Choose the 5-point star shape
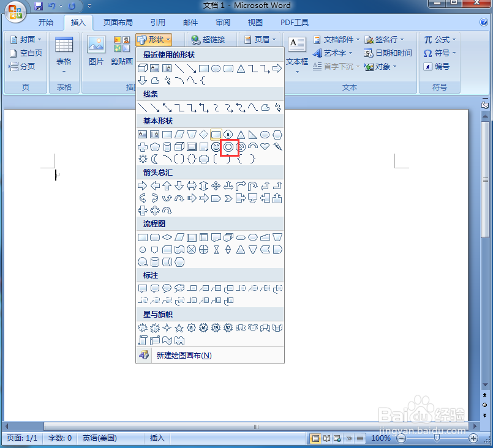 coord(179,328)
